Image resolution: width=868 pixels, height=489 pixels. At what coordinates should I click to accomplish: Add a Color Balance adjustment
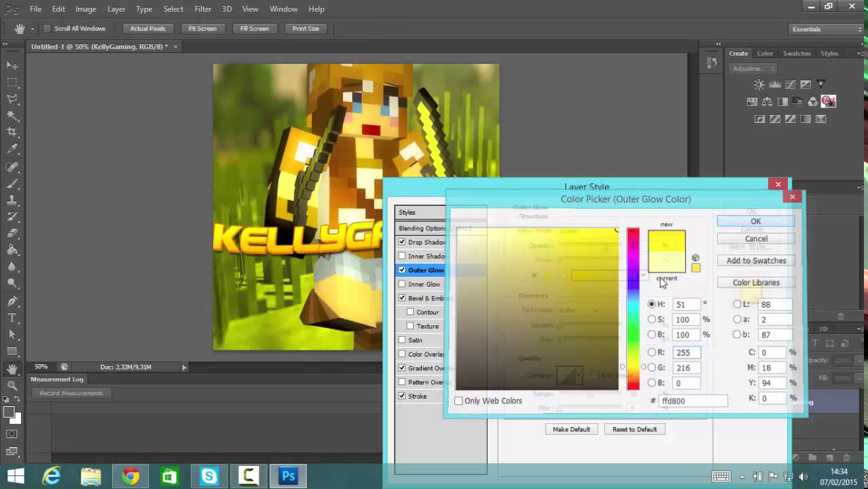tap(767, 102)
